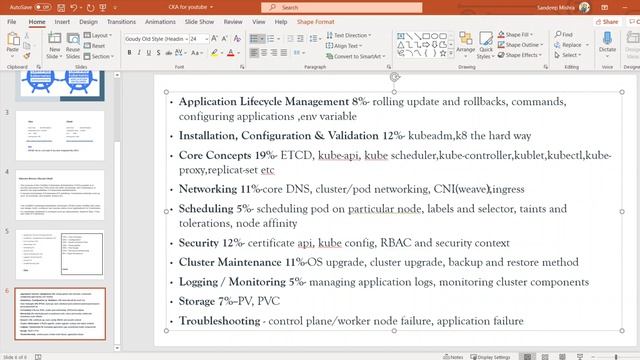Viewport: 640px width, 360px height.
Task: Open the Shape Effects menu
Action: tap(520, 55)
